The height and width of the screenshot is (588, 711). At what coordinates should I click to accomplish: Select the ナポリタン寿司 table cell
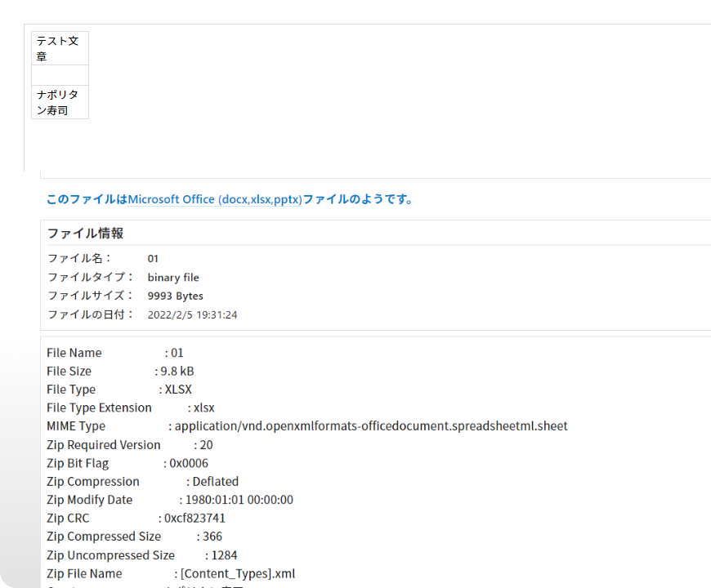point(60,102)
